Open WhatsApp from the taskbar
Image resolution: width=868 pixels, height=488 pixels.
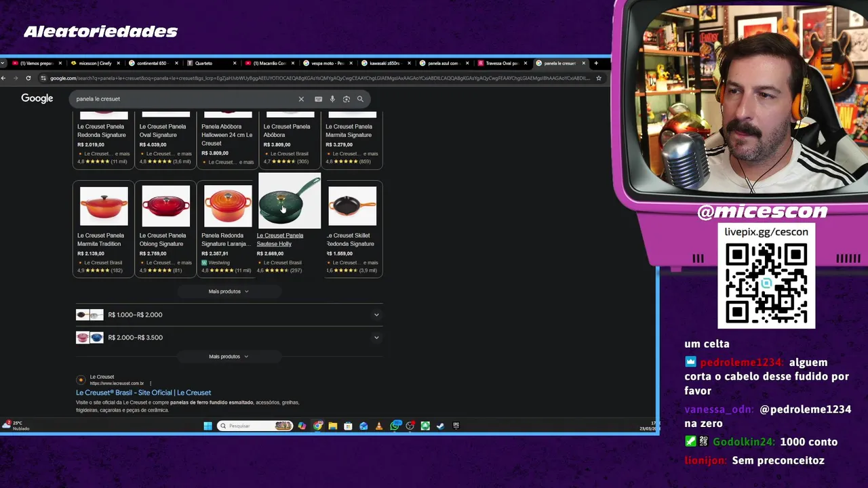pyautogui.click(x=395, y=426)
